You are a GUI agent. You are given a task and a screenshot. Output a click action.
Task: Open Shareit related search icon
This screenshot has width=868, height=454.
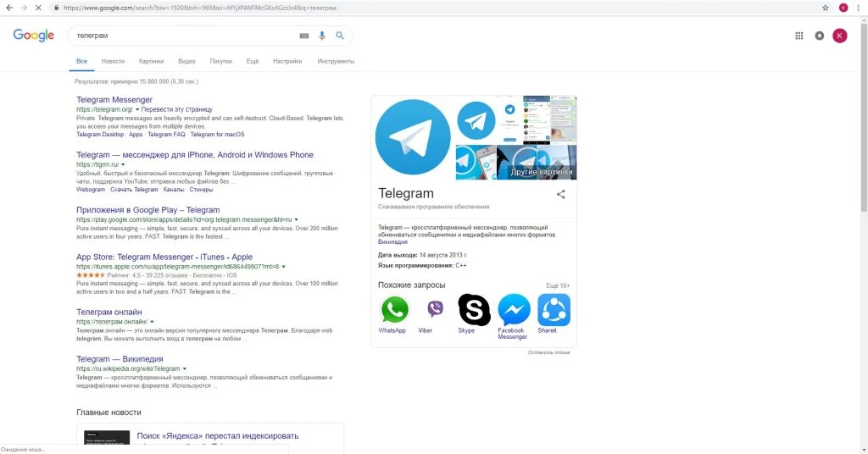[x=554, y=310]
